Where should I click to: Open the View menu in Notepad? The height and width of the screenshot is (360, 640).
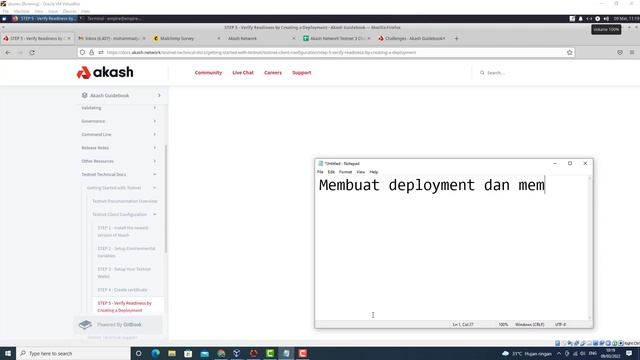pyautogui.click(x=360, y=172)
